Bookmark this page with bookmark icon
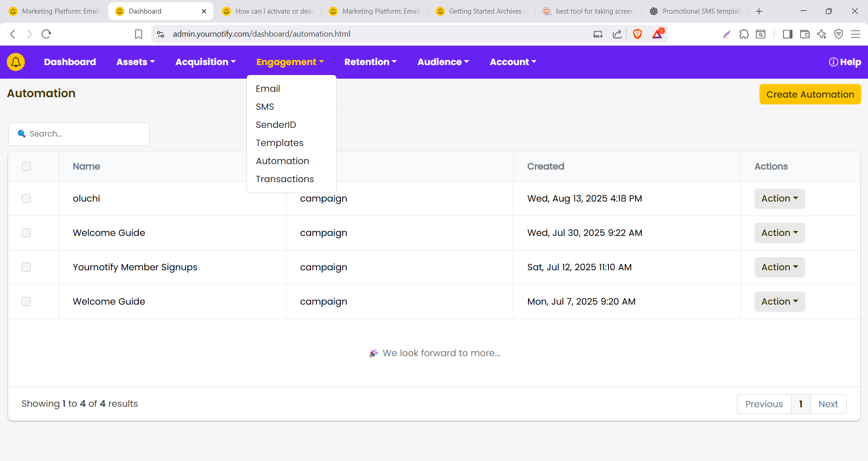 coord(138,34)
